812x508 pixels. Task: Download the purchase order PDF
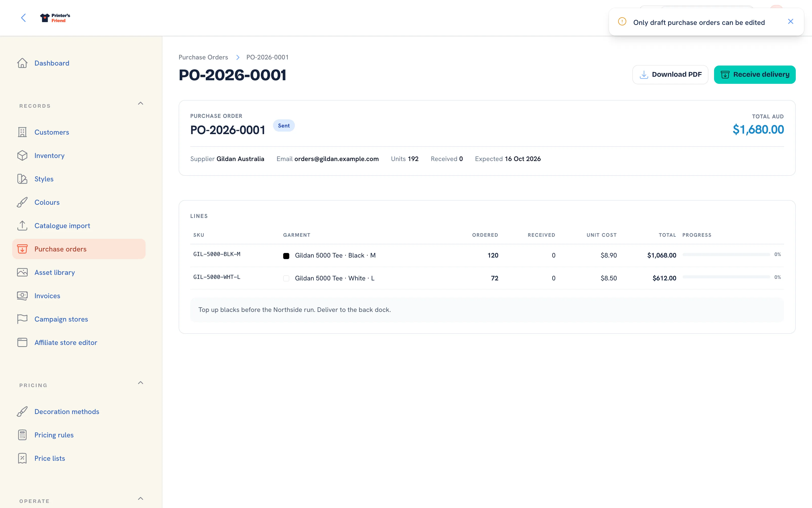(670, 75)
